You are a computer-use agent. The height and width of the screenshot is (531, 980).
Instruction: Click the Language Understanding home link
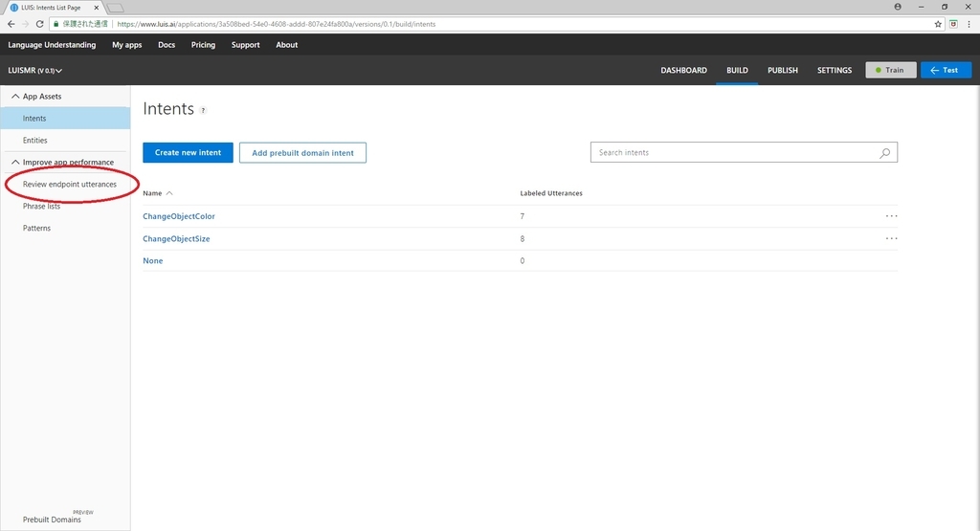(52, 45)
